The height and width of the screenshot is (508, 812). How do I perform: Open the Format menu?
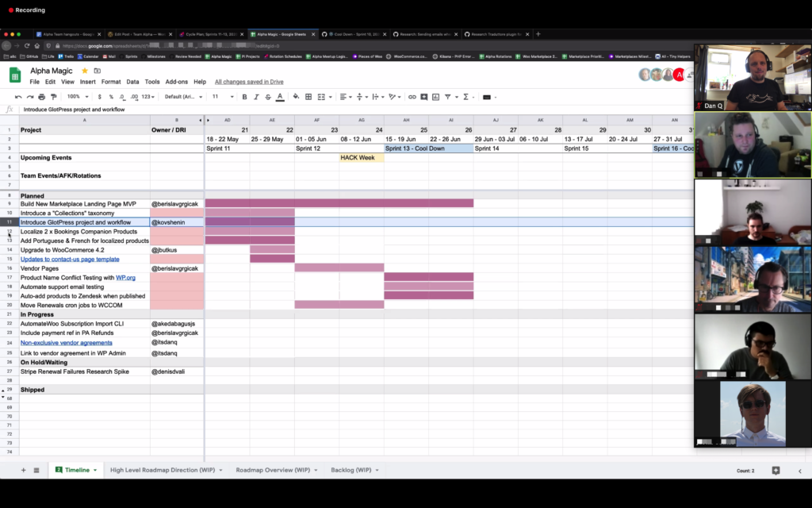point(111,82)
